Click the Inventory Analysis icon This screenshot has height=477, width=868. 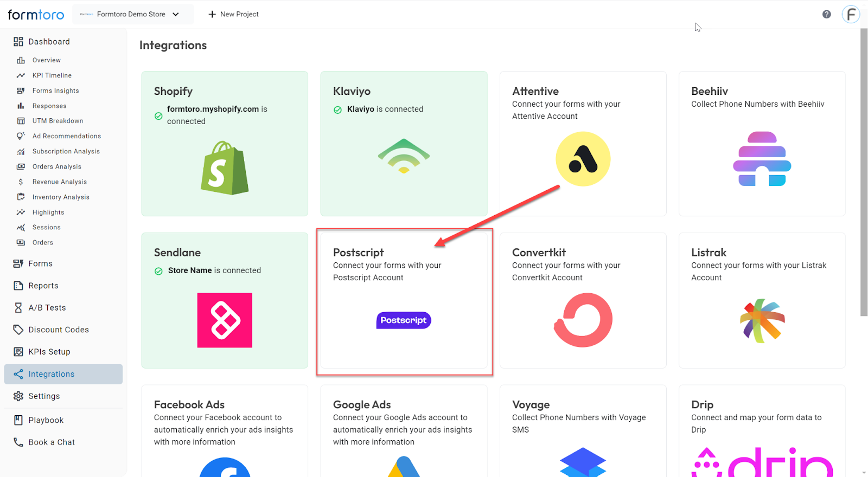(x=21, y=197)
